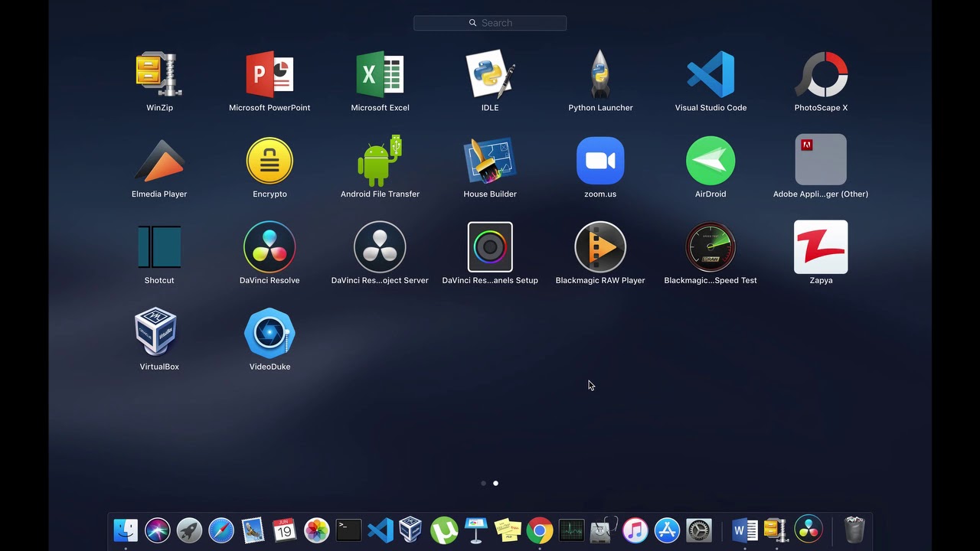The width and height of the screenshot is (980, 551).
Task: Open Stickies in the Dock
Action: coord(508,530)
